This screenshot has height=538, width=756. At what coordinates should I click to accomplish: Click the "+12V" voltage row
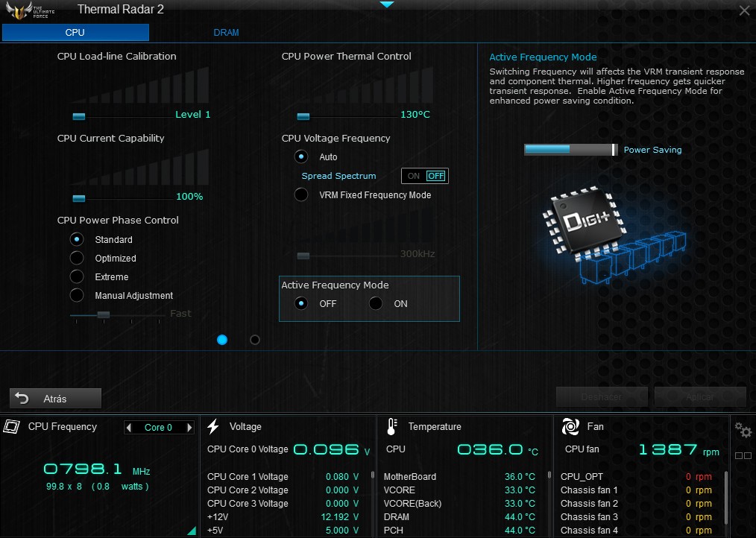(x=283, y=517)
